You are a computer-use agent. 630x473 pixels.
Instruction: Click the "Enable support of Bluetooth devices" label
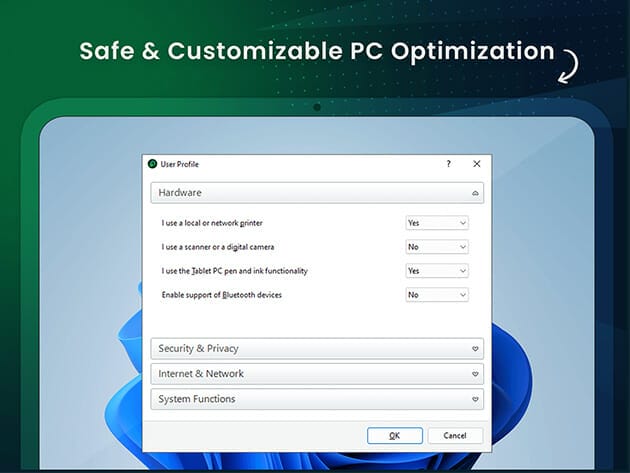[221, 295]
